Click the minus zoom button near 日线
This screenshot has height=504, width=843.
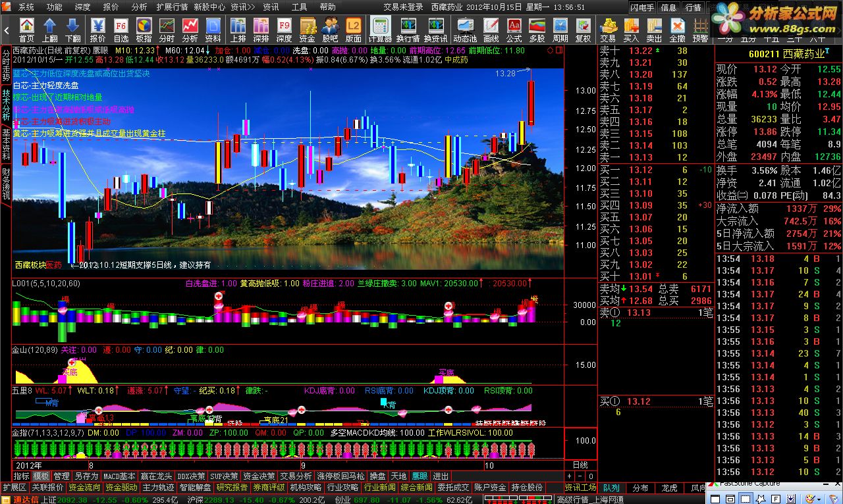pos(581,476)
